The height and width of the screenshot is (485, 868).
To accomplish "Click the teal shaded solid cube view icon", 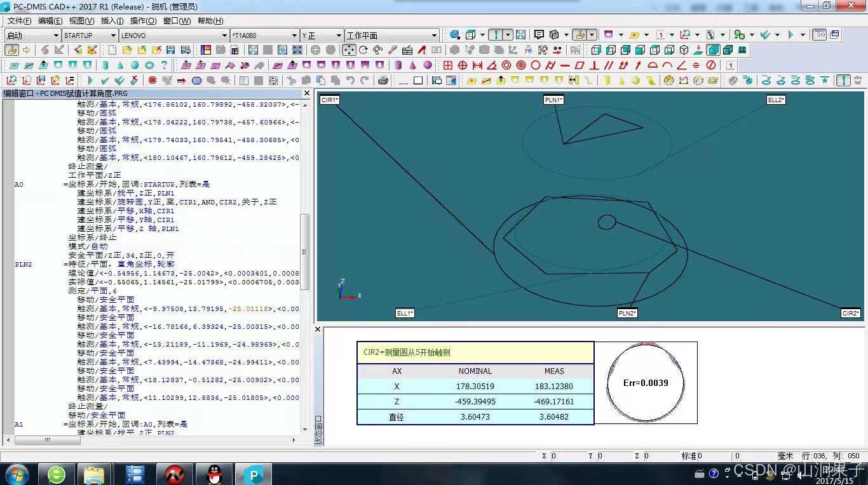I will [714, 50].
